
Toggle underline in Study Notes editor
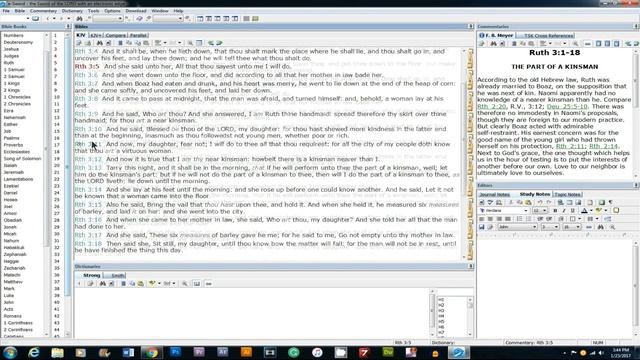pos(572,211)
